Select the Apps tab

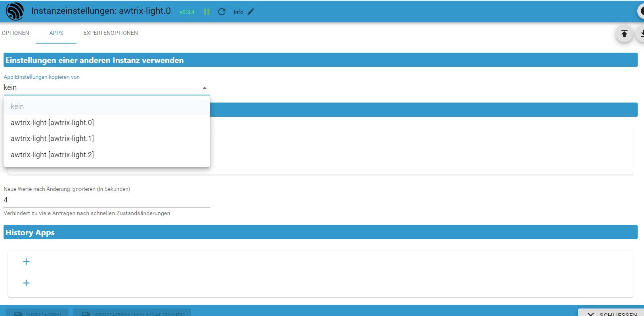56,33
